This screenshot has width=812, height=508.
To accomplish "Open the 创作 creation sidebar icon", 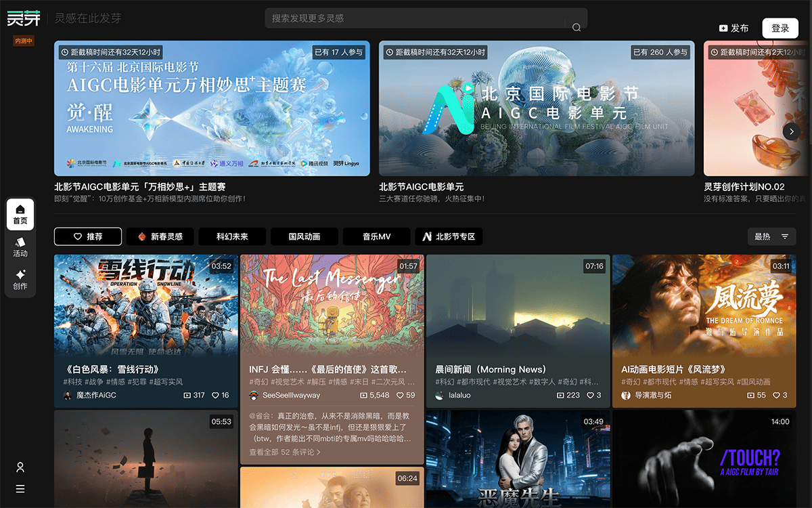I will (20, 279).
